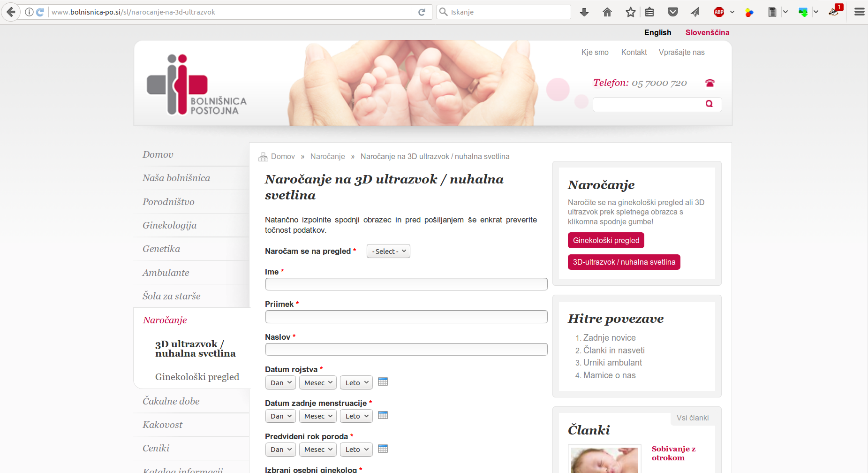Image resolution: width=868 pixels, height=473 pixels.
Task: Switch site language to Slovenščina
Action: click(707, 32)
